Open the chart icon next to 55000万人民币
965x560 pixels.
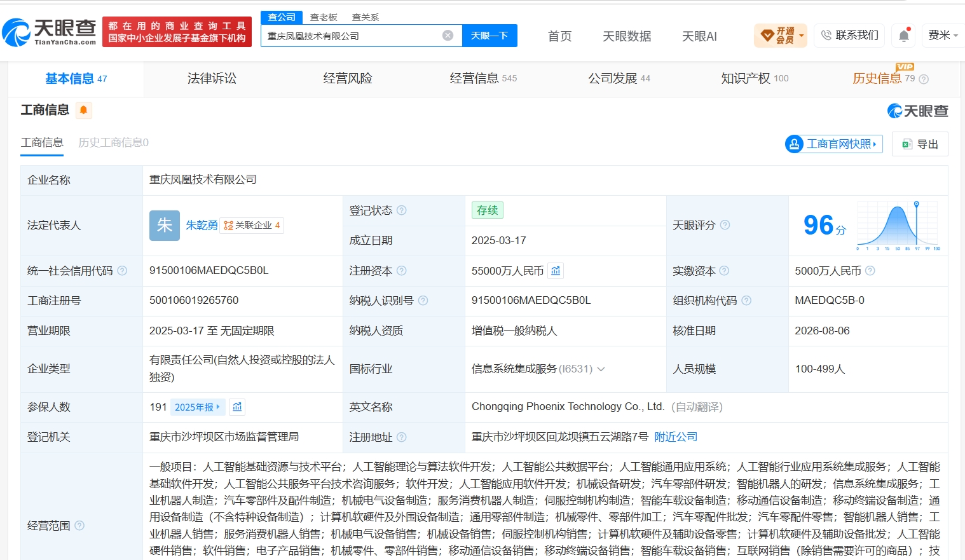point(556,271)
